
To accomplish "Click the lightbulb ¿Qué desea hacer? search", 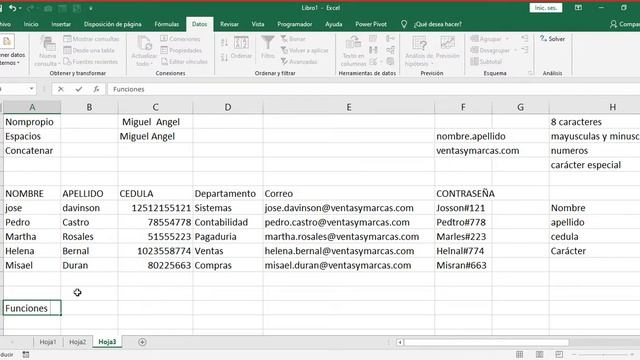I will coord(431,24).
